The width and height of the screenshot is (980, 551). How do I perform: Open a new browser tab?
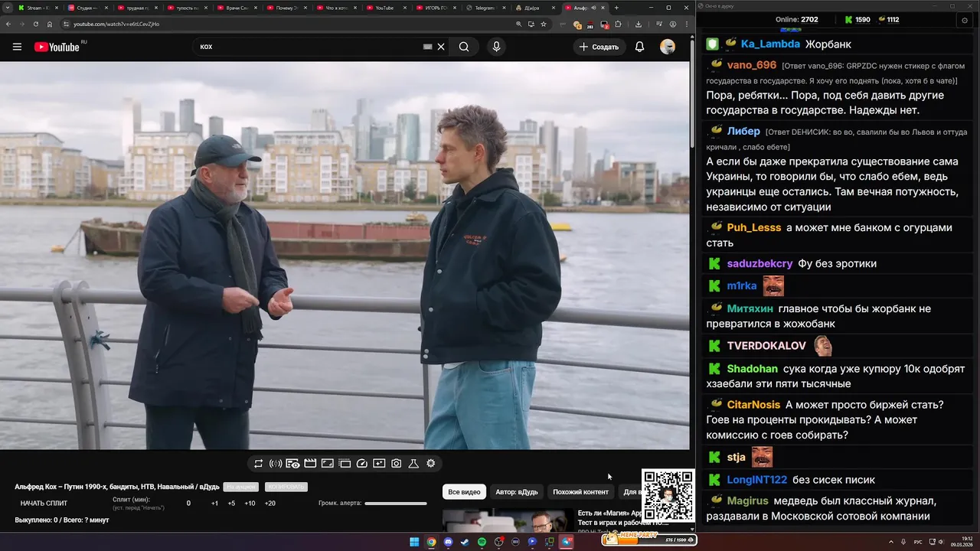click(616, 8)
